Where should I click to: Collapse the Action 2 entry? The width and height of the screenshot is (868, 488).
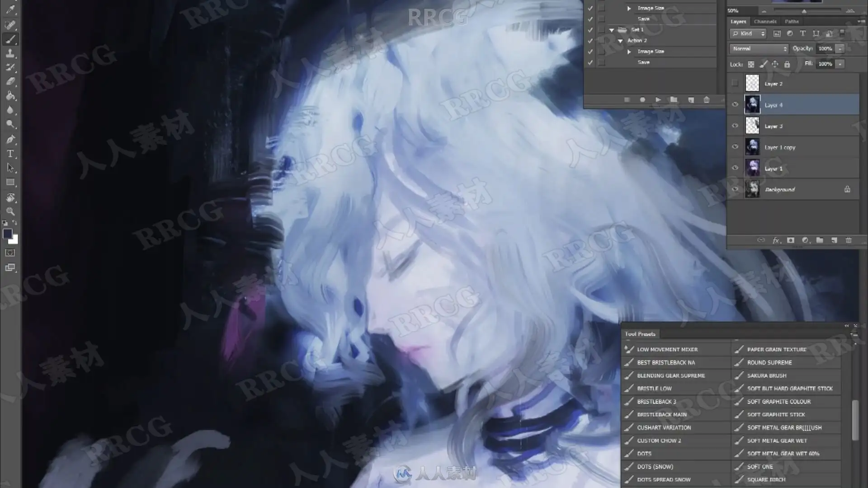coord(620,41)
